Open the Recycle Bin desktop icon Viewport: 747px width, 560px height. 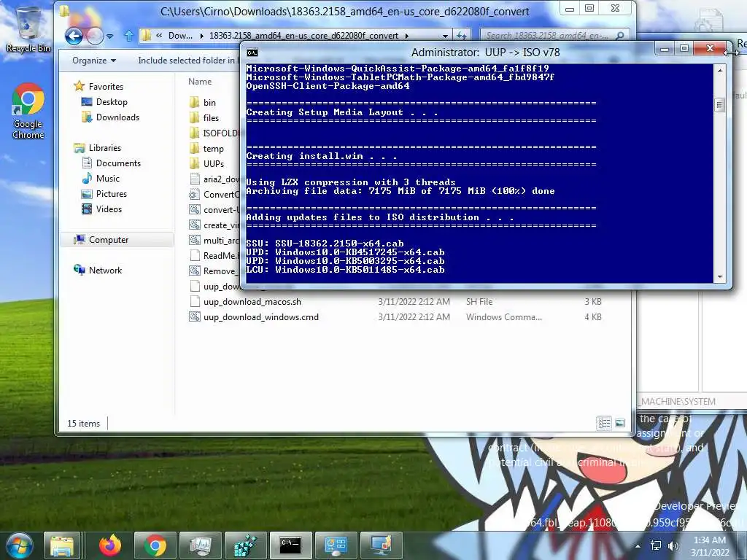(x=28, y=30)
